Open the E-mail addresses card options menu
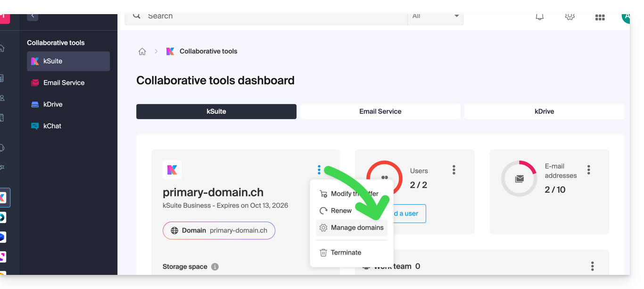 [x=588, y=170]
